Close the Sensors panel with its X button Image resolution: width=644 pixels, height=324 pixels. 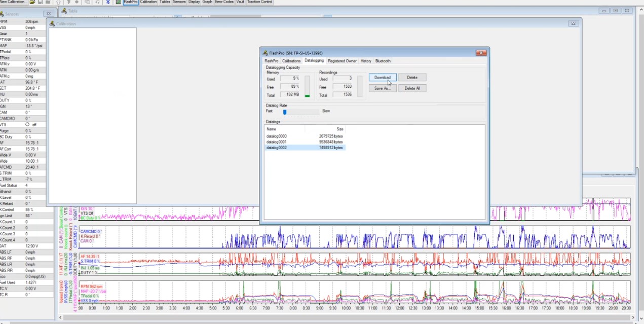pyautogui.click(x=48, y=14)
